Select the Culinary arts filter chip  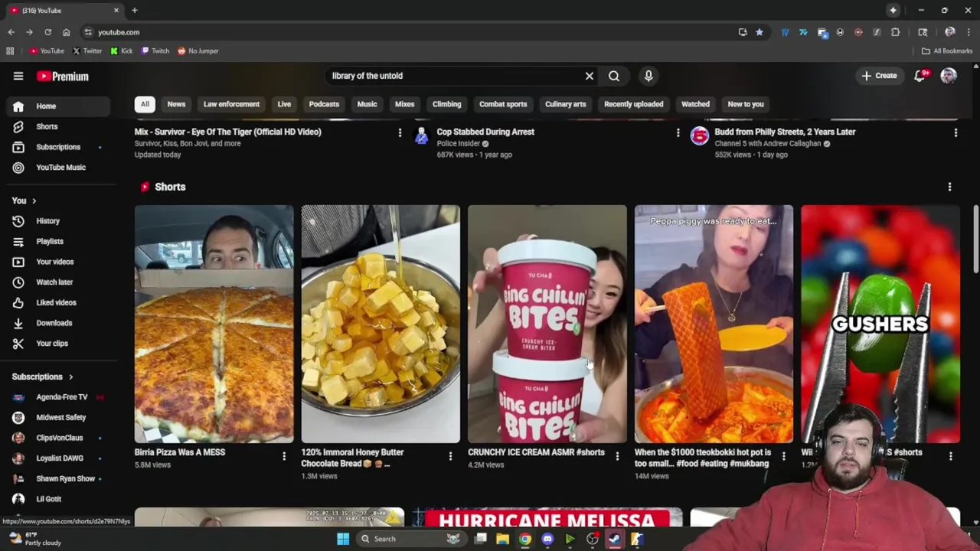pyautogui.click(x=565, y=104)
